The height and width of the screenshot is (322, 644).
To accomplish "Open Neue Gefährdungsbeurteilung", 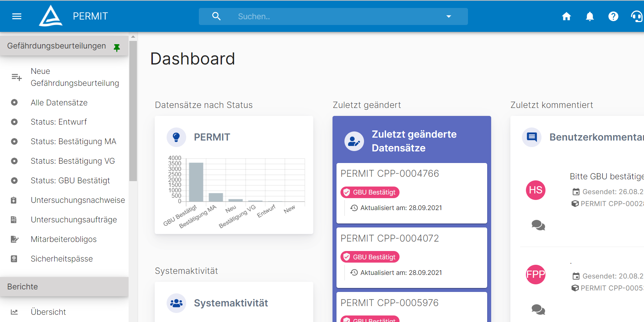I will point(75,77).
